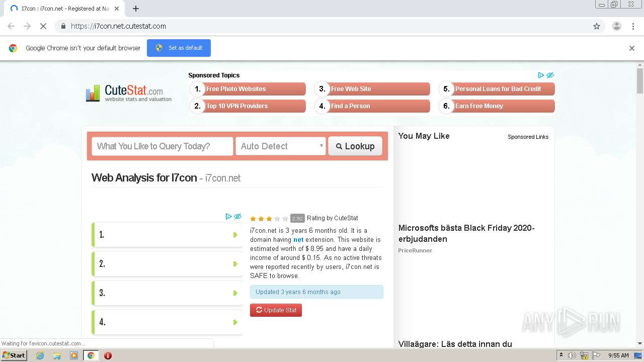
Task: Click the address bar URL
Action: 118,26
